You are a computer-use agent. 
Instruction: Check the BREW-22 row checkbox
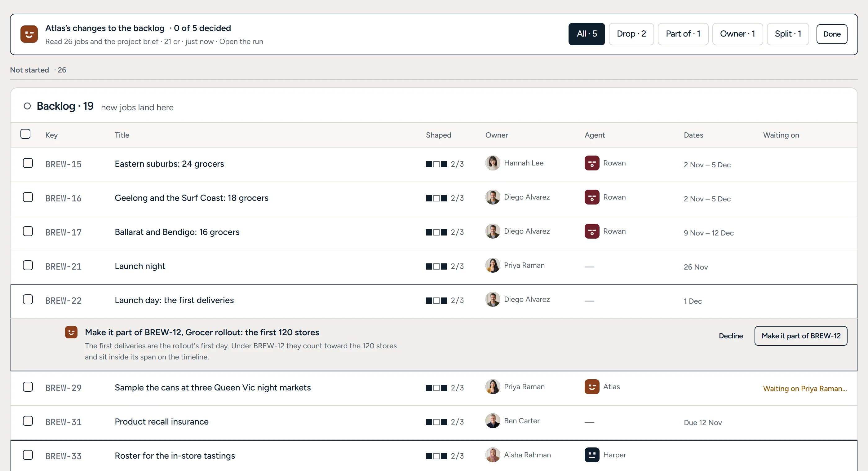(x=28, y=299)
